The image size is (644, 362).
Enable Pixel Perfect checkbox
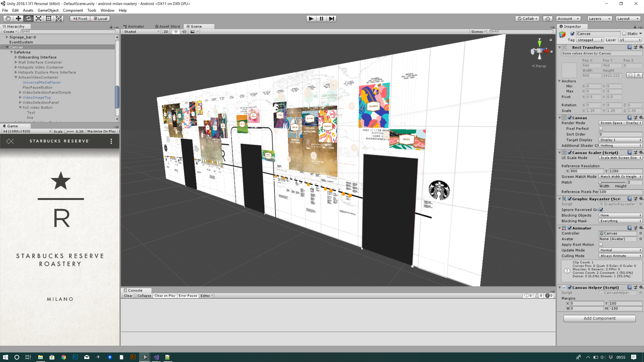(x=601, y=129)
